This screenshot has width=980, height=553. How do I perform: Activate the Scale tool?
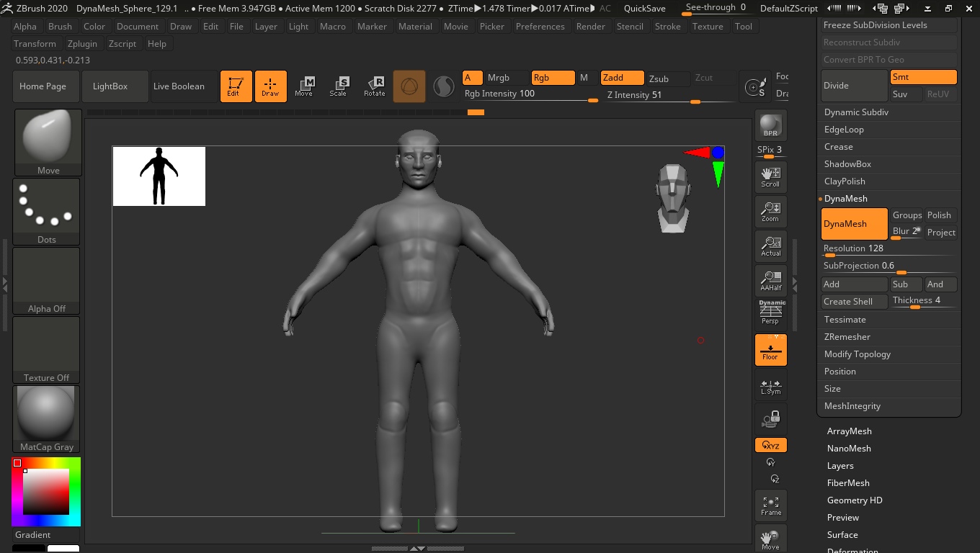[x=338, y=86]
